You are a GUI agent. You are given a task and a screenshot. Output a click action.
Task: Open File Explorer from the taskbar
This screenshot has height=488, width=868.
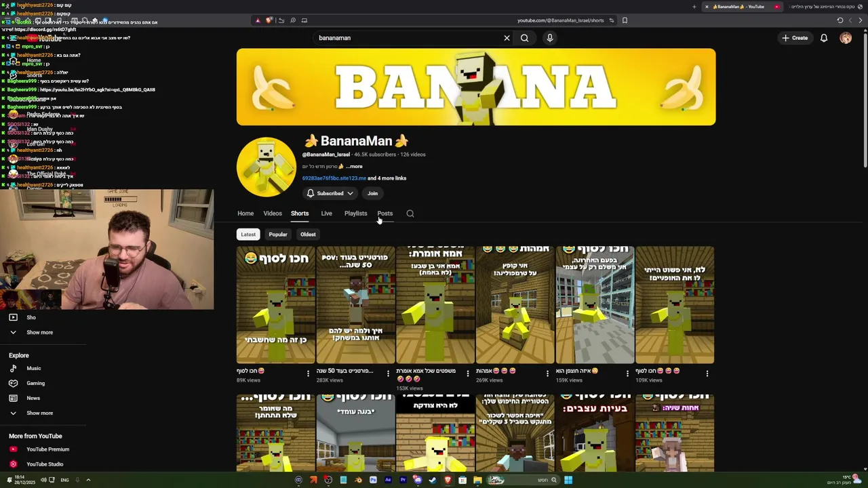[x=477, y=481]
